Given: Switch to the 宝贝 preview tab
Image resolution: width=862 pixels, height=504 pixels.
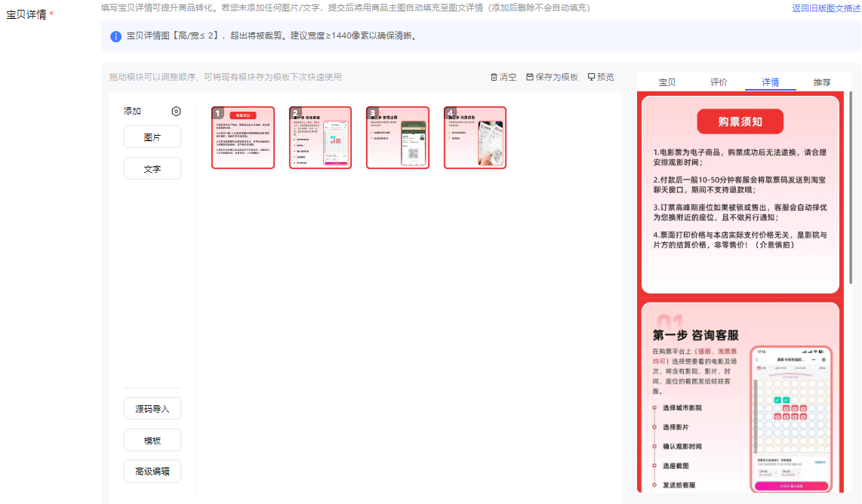Looking at the screenshot, I should click(x=667, y=82).
